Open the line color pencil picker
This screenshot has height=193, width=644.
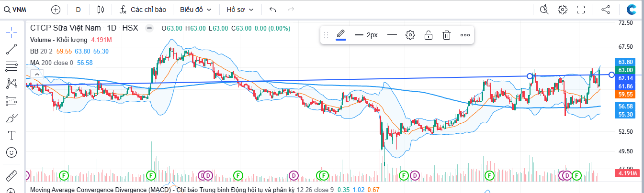341,35
